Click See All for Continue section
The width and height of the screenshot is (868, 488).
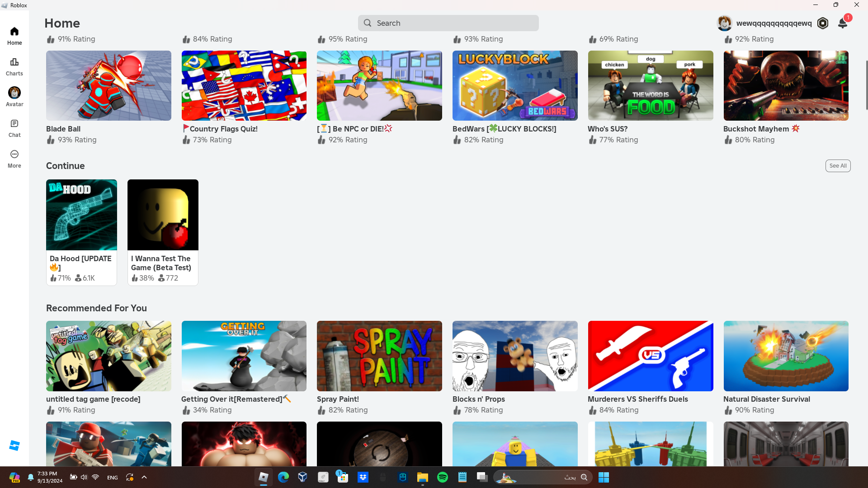[838, 166]
